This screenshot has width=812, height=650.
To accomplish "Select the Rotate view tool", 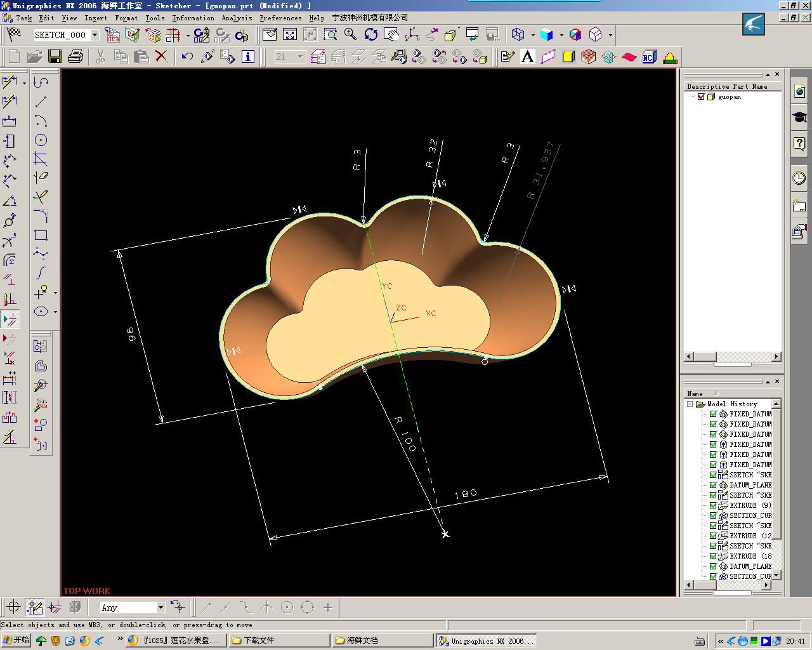I will coord(371,34).
